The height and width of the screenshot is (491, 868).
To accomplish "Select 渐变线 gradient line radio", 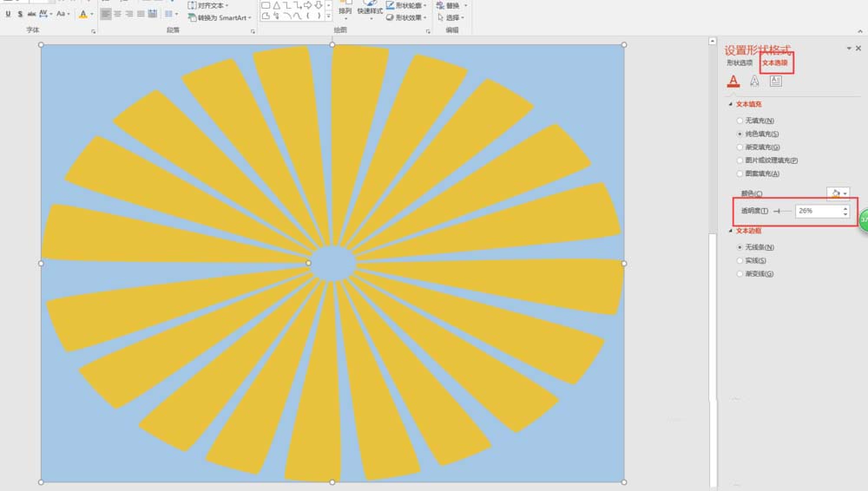I will pos(740,274).
